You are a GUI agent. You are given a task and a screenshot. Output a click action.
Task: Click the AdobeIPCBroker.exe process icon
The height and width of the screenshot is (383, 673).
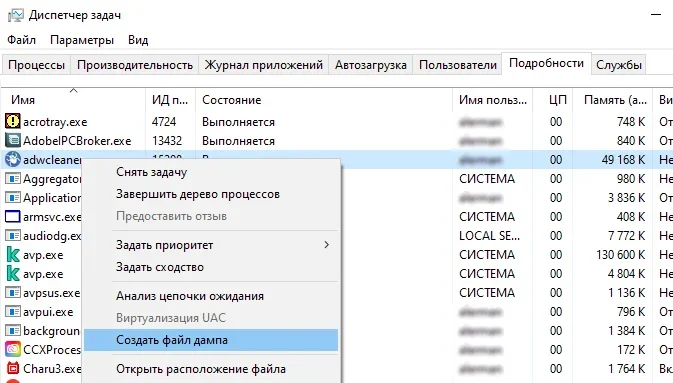click(x=12, y=140)
